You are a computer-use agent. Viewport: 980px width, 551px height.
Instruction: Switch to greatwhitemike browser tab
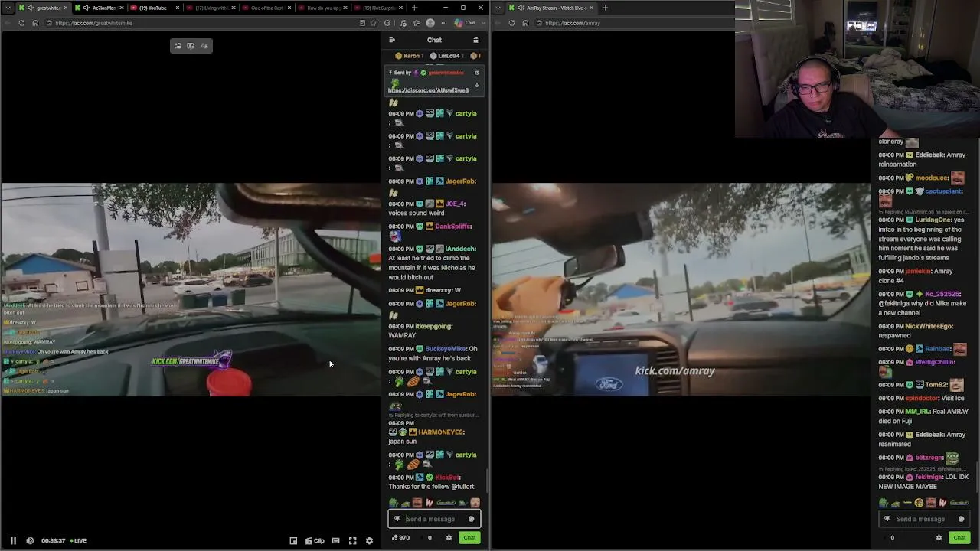44,8
